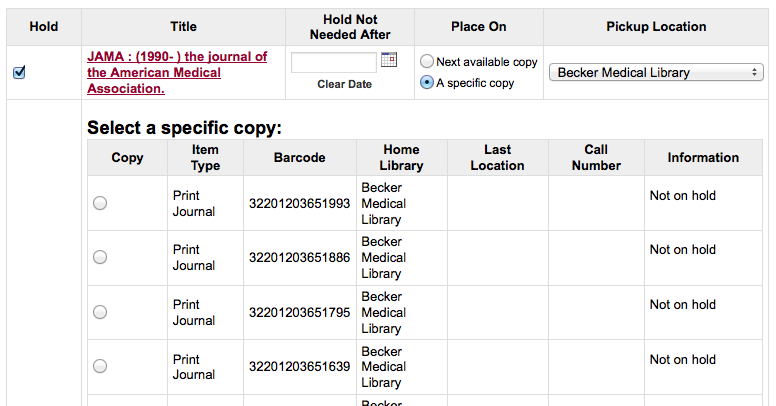Click the Call Number column header

point(596,157)
